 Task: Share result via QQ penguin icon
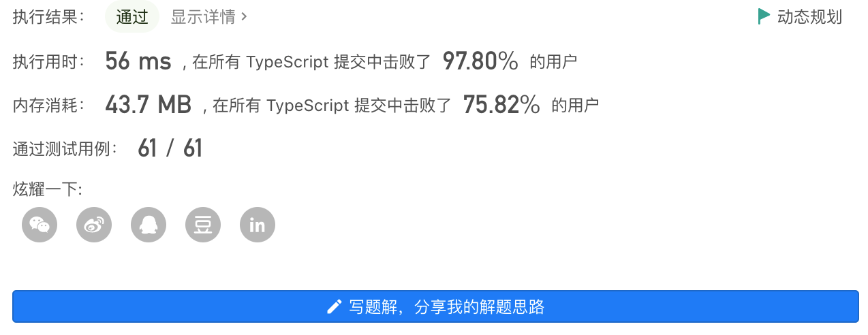(x=149, y=225)
